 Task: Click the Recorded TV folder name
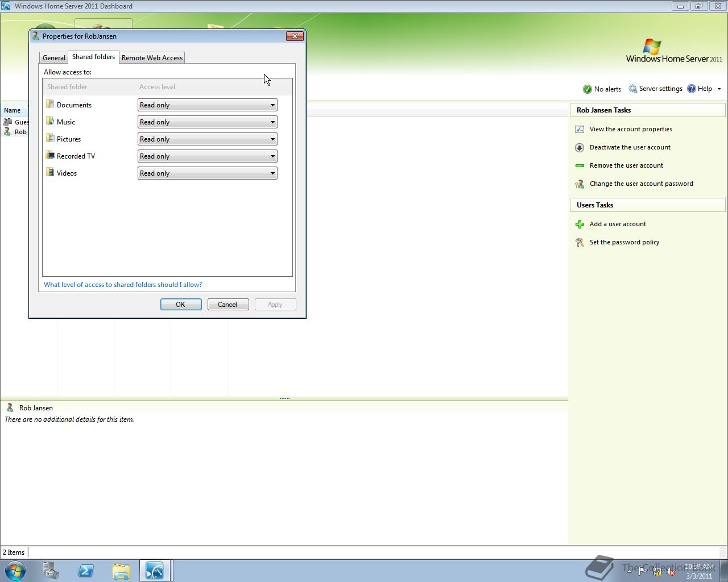(x=76, y=156)
